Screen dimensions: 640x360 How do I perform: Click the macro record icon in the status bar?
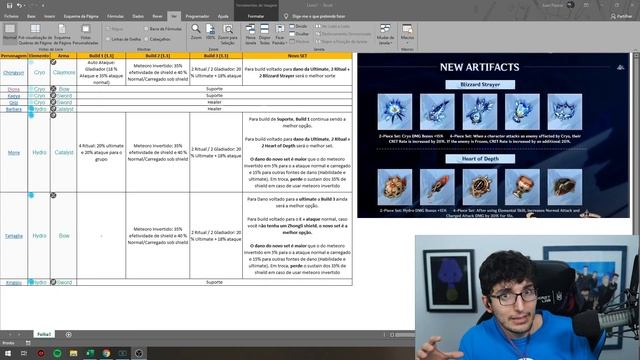click(x=28, y=343)
